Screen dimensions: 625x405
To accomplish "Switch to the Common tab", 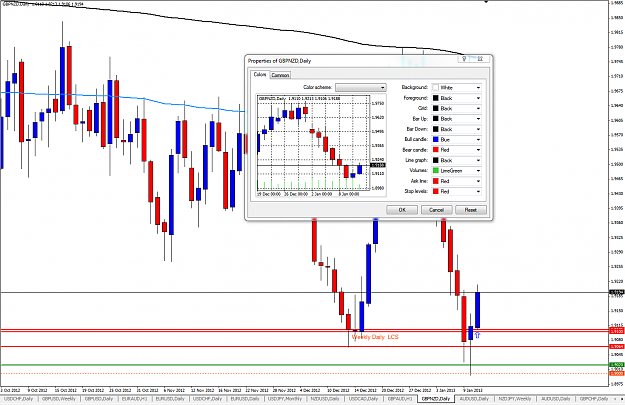I will [280, 75].
